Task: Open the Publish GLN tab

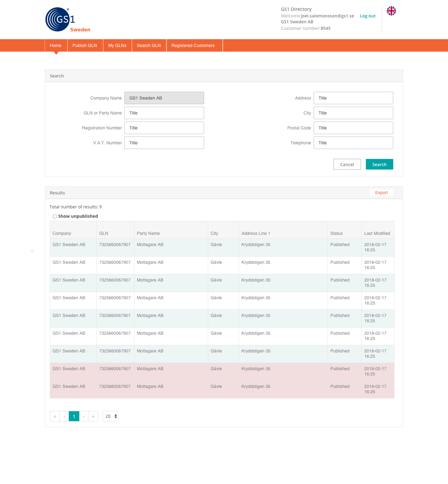Action: [x=85, y=45]
